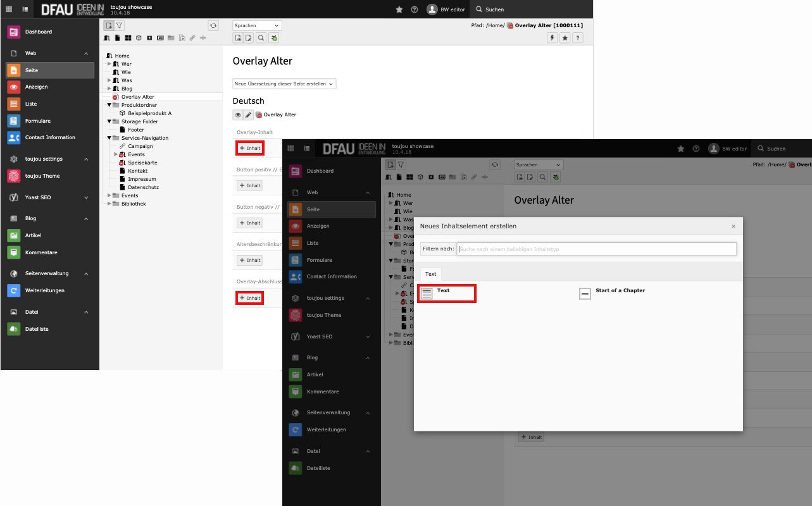Open the Speisekarte page in the page tree
This screenshot has width=812, height=506.
pyautogui.click(x=142, y=163)
